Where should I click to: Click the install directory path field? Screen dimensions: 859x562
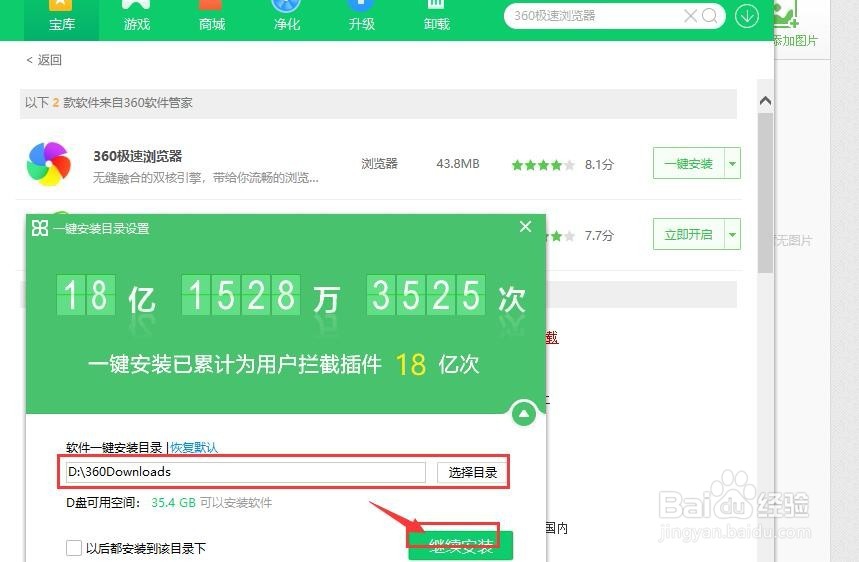pos(245,472)
